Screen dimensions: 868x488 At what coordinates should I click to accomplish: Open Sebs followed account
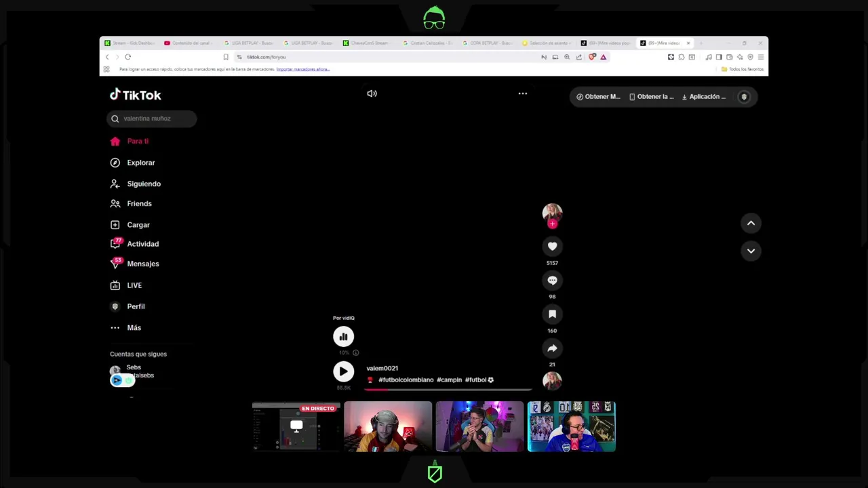132,371
